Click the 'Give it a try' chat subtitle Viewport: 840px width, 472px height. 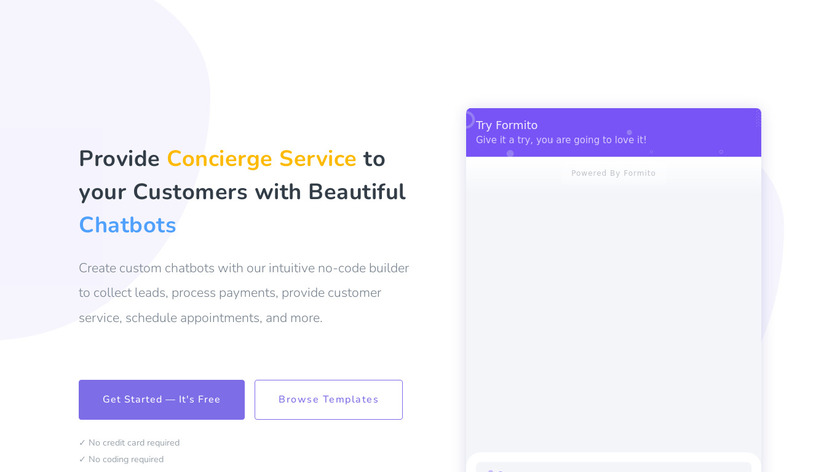[x=560, y=140]
